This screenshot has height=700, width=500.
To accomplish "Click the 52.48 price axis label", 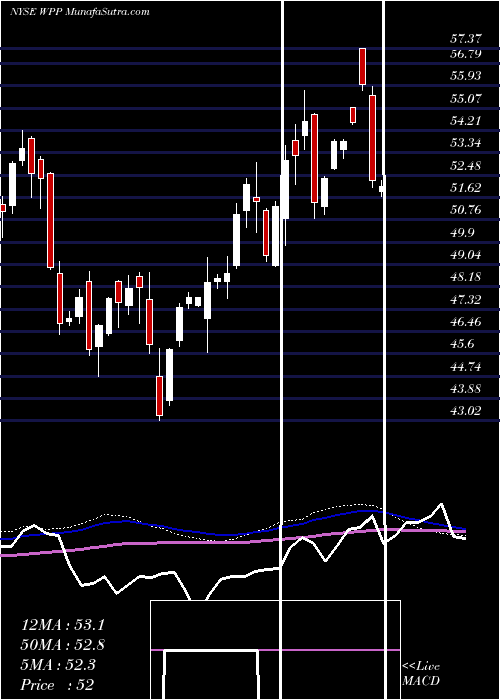I will (466, 166).
